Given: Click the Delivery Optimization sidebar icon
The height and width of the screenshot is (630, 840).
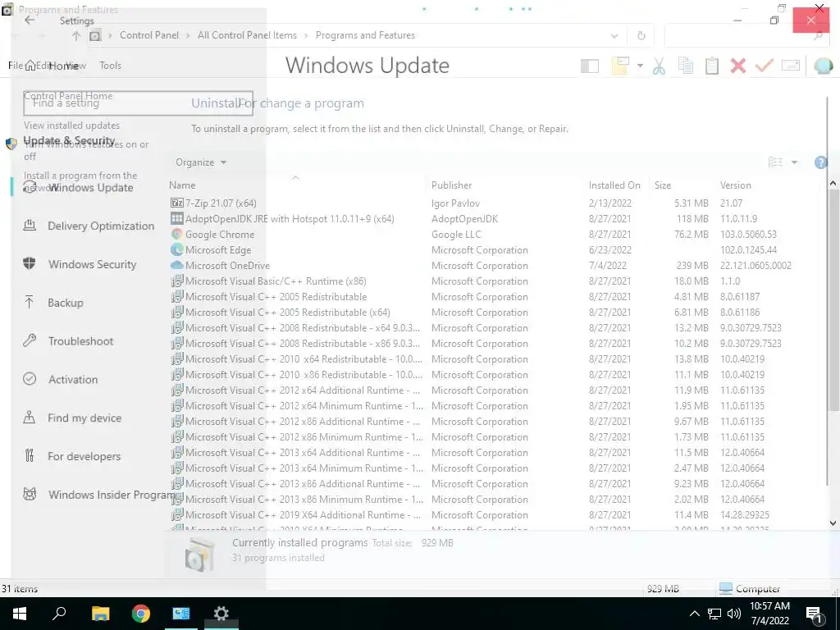Looking at the screenshot, I should (30, 226).
